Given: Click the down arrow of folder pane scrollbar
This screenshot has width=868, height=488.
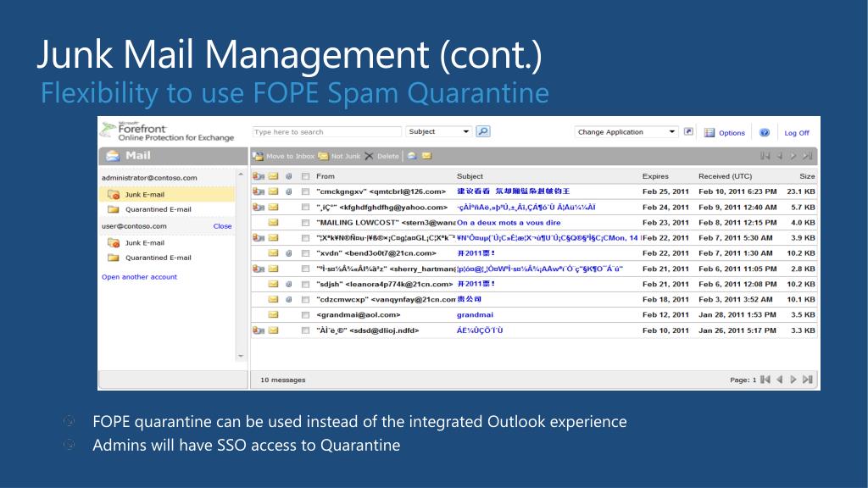Looking at the screenshot, I should click(x=240, y=356).
